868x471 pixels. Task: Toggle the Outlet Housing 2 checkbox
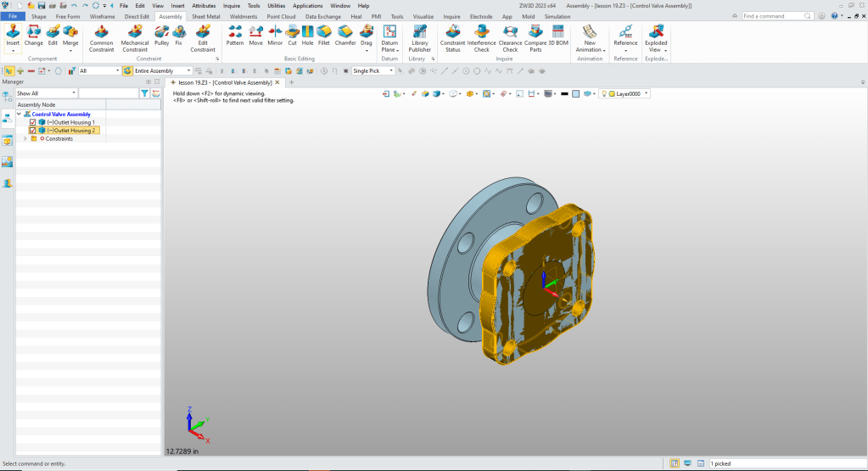click(33, 131)
